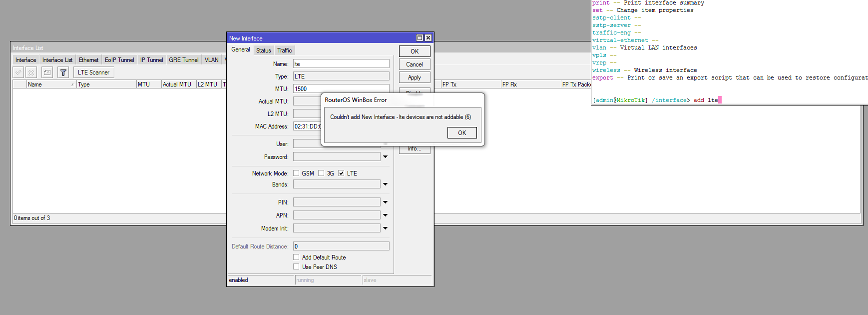
Task: Open the Ethernet tab
Action: tap(88, 60)
